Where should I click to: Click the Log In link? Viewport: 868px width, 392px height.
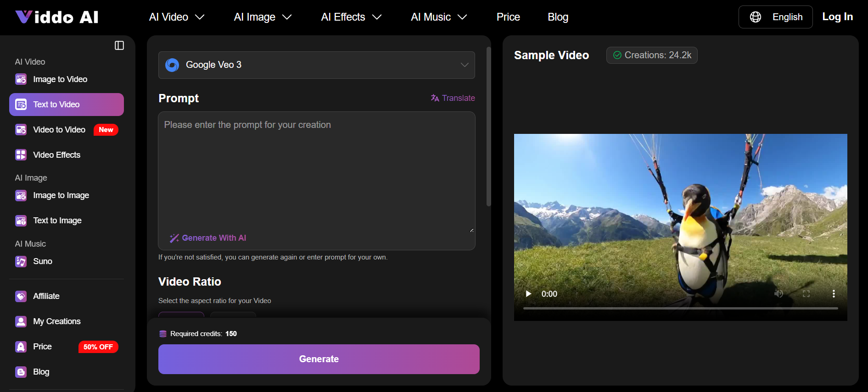pos(837,17)
